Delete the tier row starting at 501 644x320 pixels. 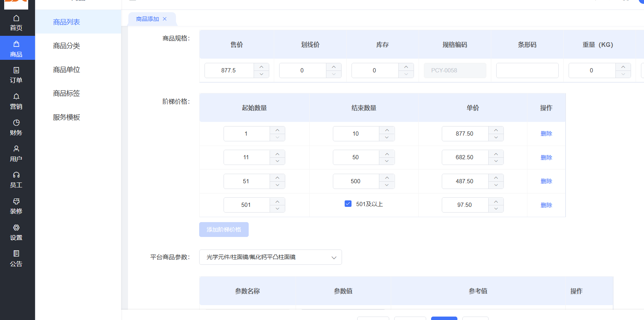click(x=546, y=205)
